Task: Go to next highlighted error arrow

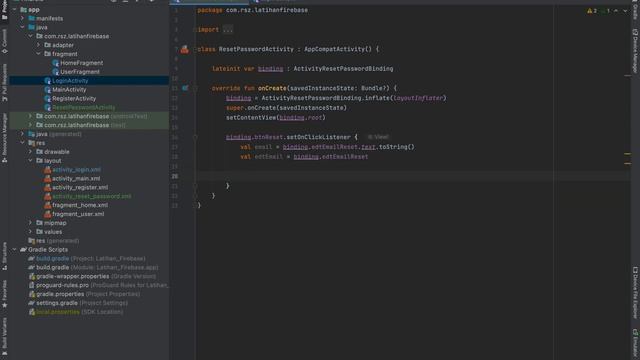Action: tap(625, 11)
